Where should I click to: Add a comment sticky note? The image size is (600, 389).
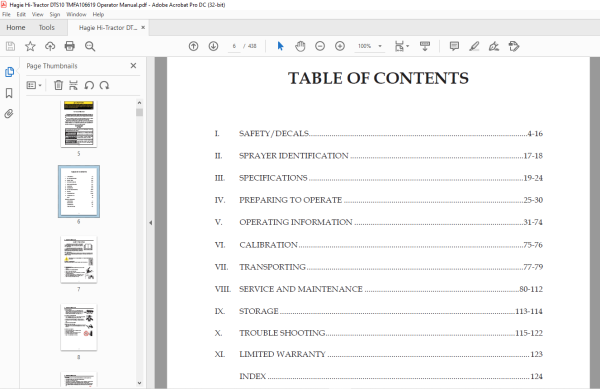click(x=454, y=46)
